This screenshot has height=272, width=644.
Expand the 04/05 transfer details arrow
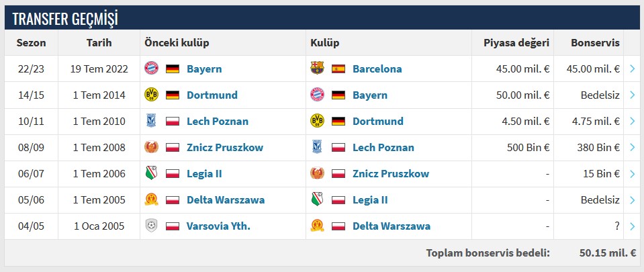pyautogui.click(x=633, y=226)
